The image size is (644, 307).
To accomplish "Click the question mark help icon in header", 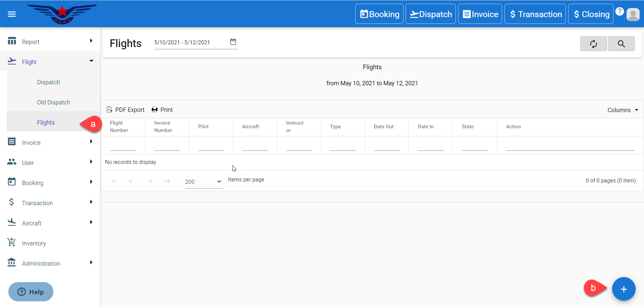I will coord(620,11).
